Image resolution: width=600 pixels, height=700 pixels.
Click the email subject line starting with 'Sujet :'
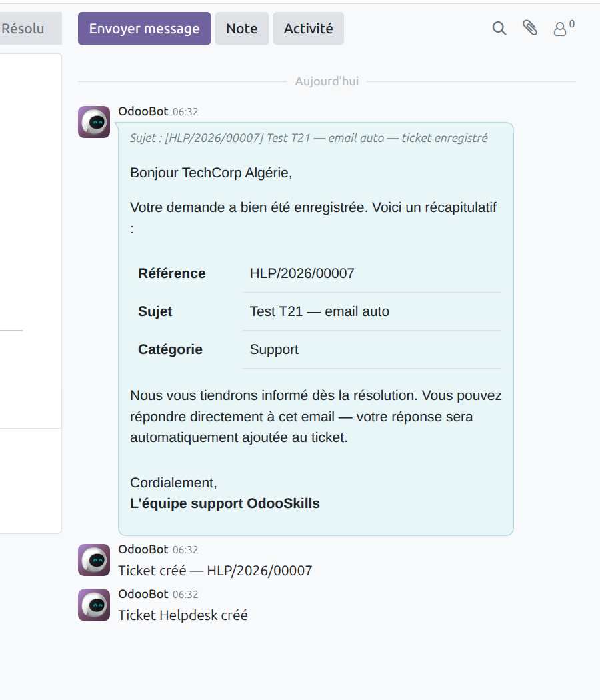(x=307, y=138)
